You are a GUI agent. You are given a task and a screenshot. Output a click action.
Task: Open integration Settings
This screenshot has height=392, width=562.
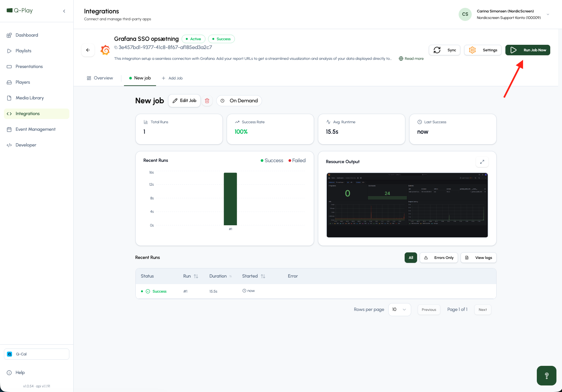coord(483,50)
